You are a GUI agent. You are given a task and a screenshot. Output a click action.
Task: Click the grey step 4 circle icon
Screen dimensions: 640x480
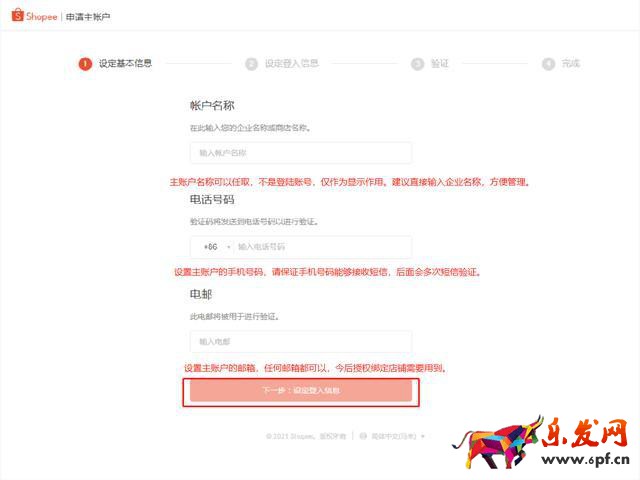548,64
